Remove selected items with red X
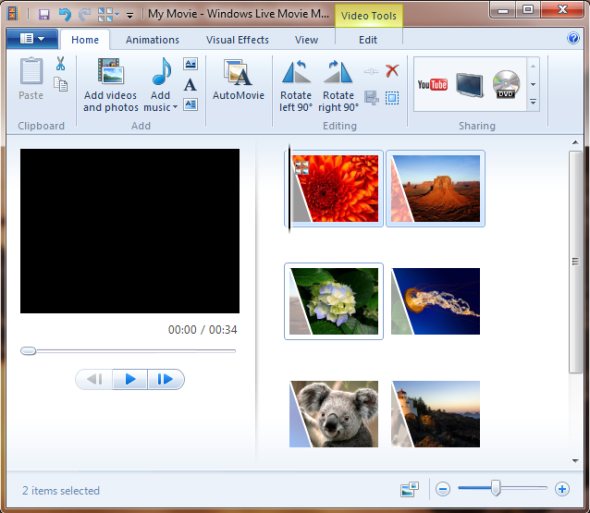590x513 pixels. pos(392,70)
